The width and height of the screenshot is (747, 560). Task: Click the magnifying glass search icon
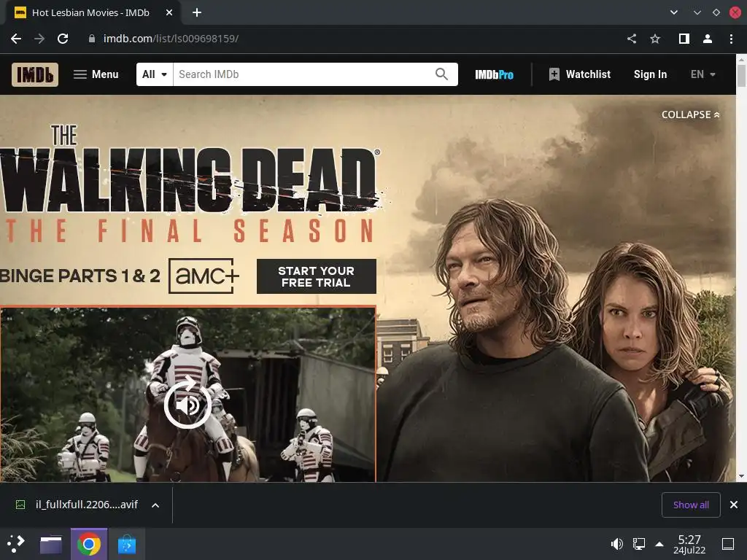pyautogui.click(x=441, y=74)
